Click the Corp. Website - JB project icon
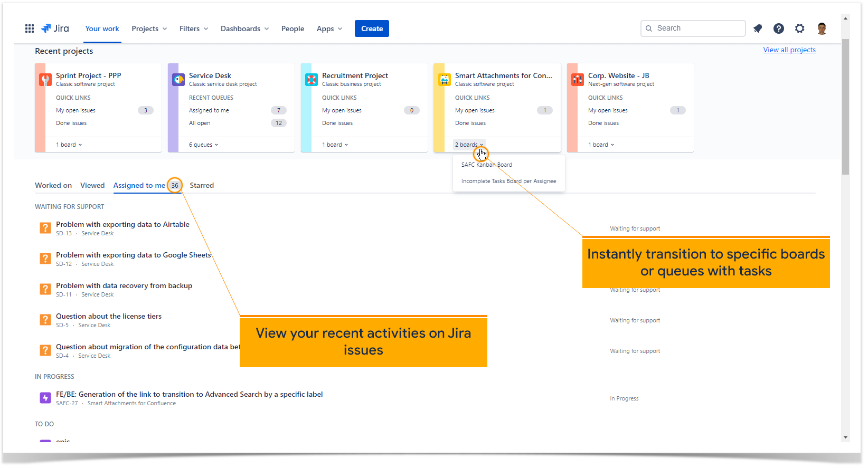 point(578,80)
